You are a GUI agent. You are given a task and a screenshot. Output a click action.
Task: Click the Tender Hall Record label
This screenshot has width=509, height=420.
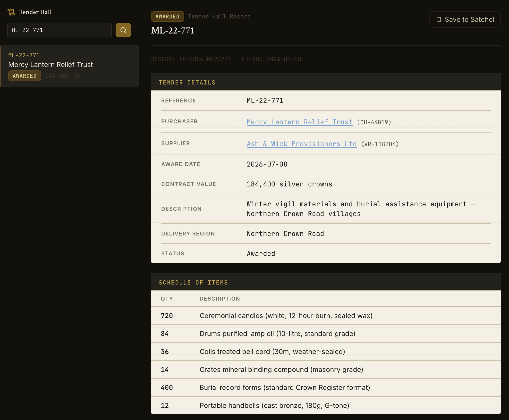(219, 17)
